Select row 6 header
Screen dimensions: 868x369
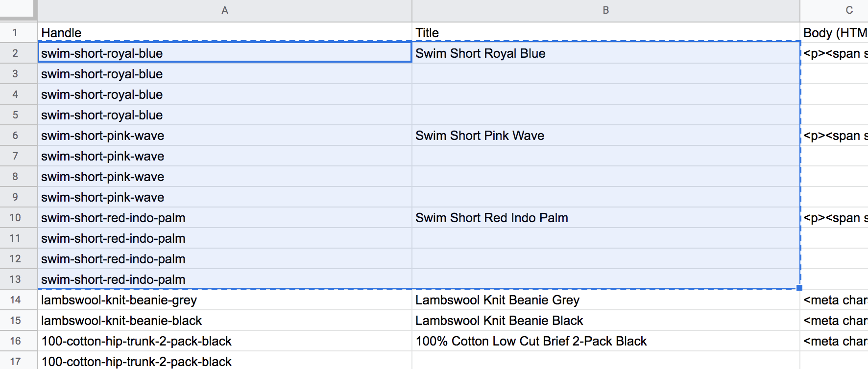pyautogui.click(x=16, y=136)
